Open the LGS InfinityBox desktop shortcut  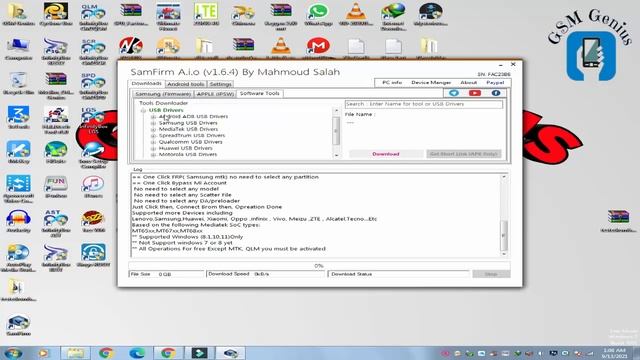pyautogui.click(x=93, y=120)
